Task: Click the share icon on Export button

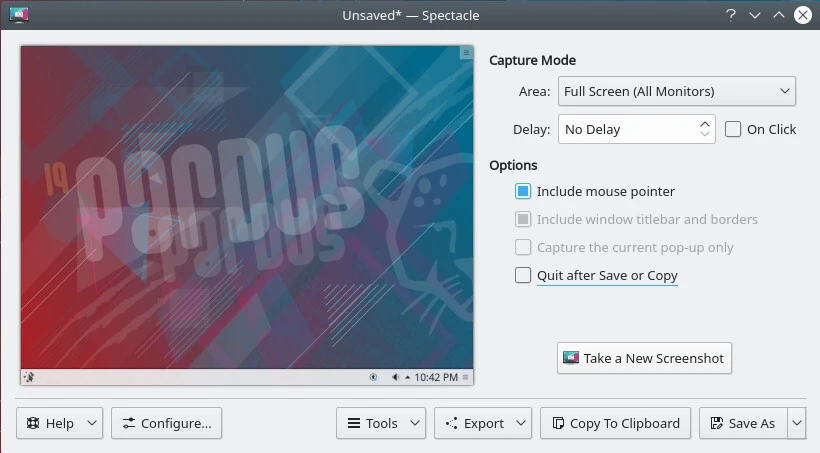Action: coord(451,423)
